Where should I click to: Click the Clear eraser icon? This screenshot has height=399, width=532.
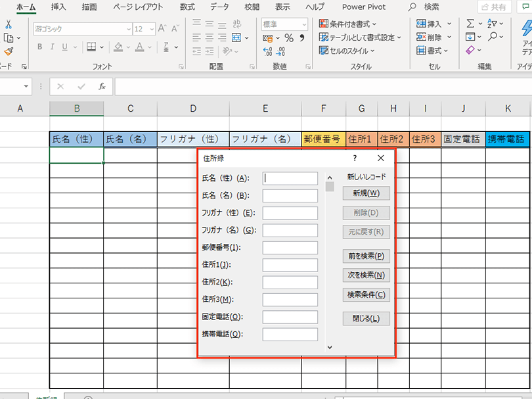(x=470, y=50)
